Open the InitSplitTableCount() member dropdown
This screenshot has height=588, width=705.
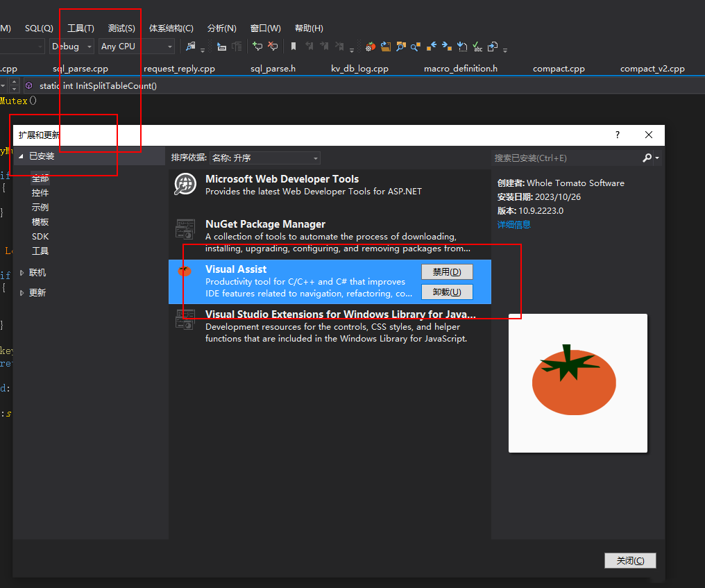pos(364,85)
